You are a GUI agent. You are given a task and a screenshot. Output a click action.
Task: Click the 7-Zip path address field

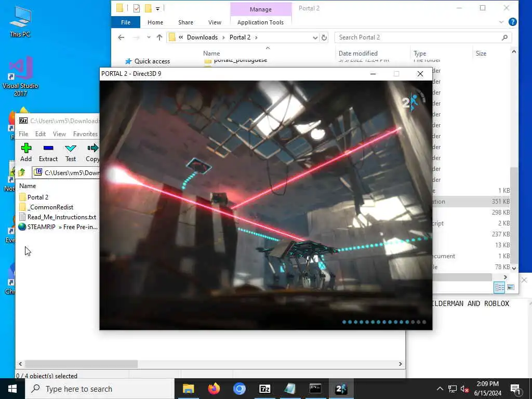pyautogui.click(x=66, y=172)
